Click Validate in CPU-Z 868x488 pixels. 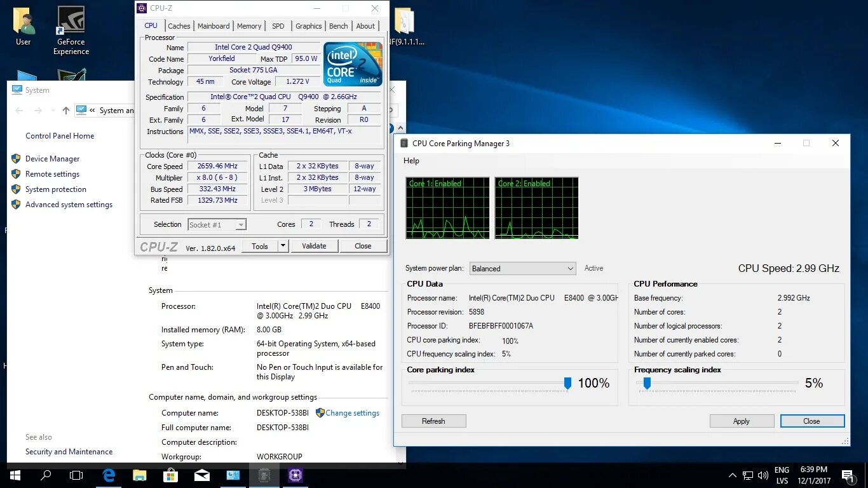[314, 246]
